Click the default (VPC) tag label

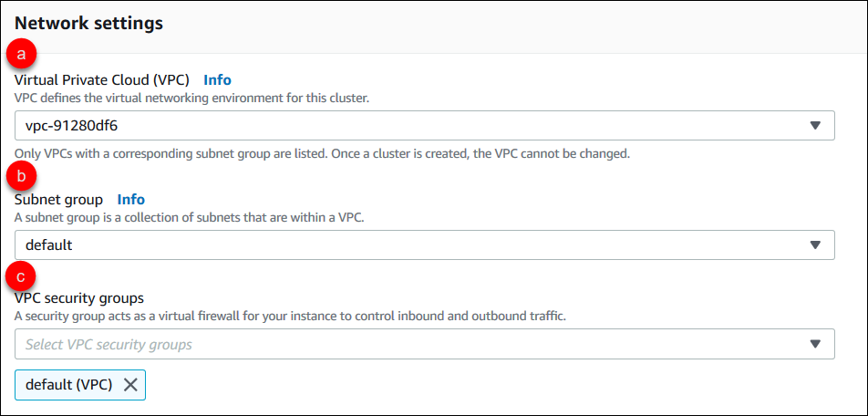[x=68, y=384]
